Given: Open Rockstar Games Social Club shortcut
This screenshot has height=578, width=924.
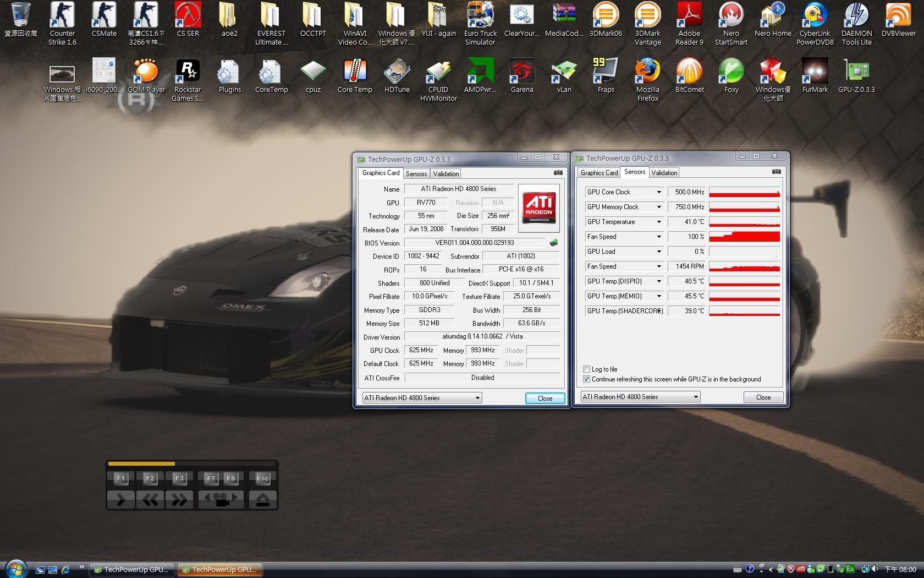Looking at the screenshot, I should pos(188,80).
